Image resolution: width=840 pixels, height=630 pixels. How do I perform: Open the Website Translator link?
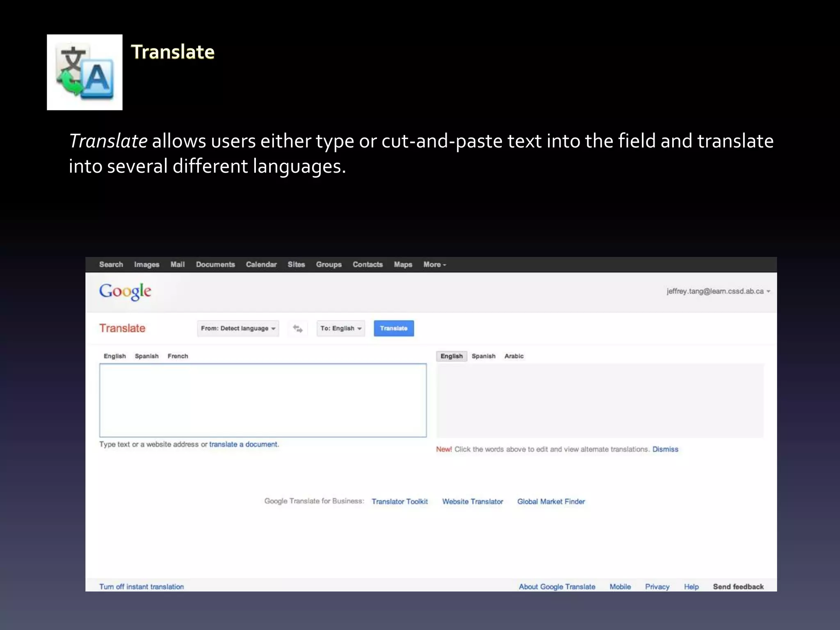(x=472, y=502)
